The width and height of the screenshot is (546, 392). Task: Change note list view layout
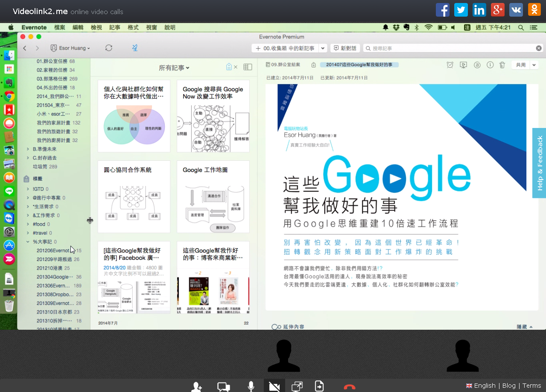[x=248, y=67]
